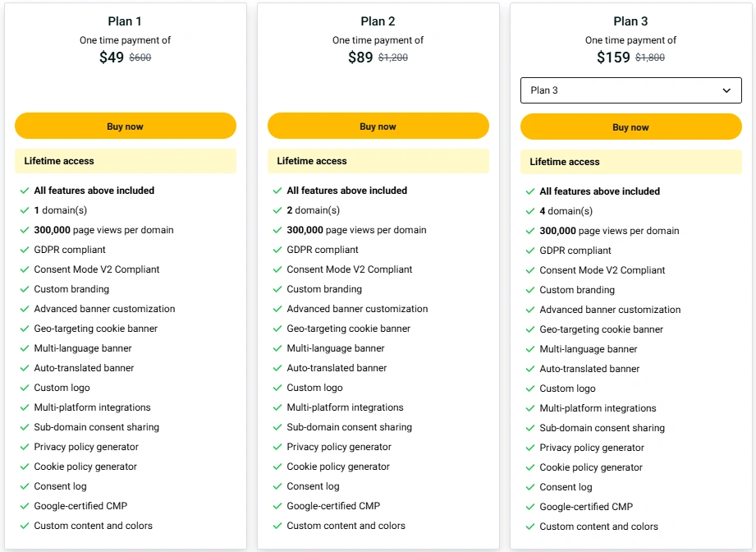The width and height of the screenshot is (756, 552).
Task: Click Buy now for Plan 2
Action: (x=378, y=126)
